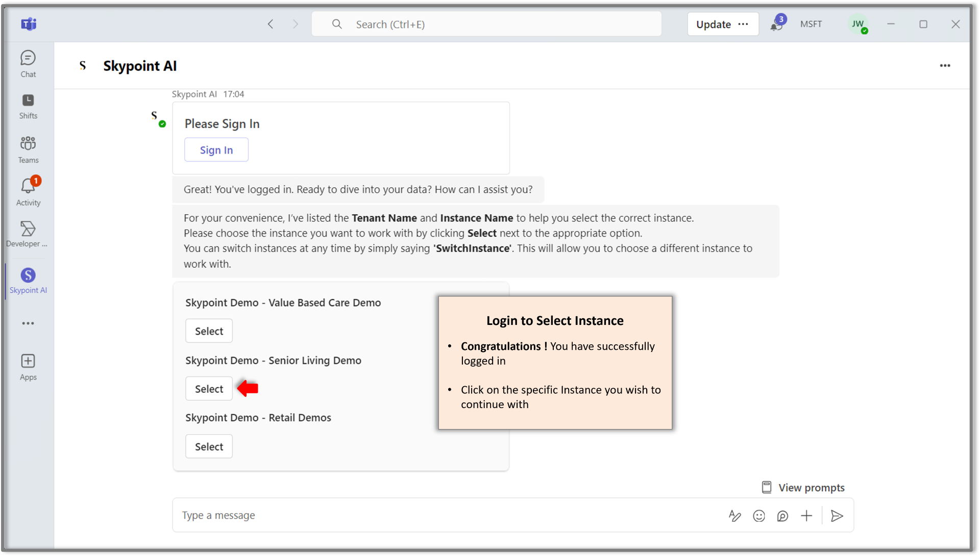Image resolution: width=980 pixels, height=556 pixels.
Task: Toggle emoji picker in message bar
Action: pyautogui.click(x=759, y=516)
